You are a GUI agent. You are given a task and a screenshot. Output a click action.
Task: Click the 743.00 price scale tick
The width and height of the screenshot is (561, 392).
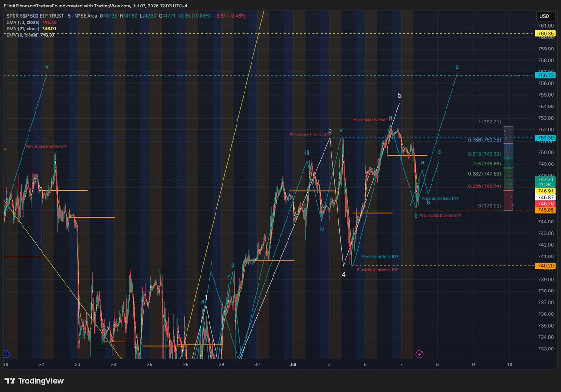click(546, 233)
